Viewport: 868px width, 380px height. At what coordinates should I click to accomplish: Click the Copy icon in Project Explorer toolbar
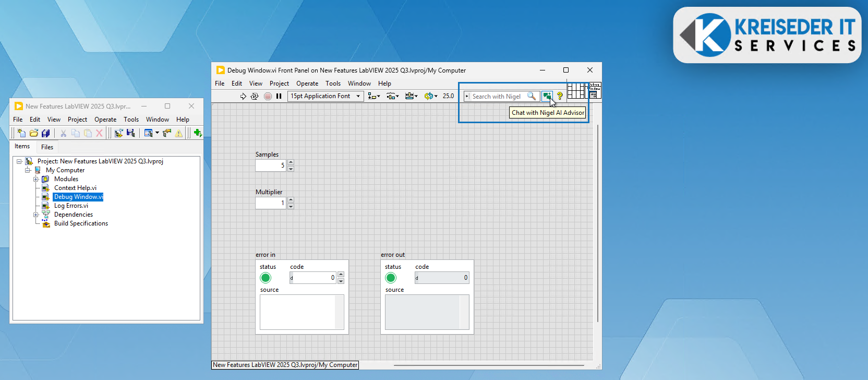(x=76, y=133)
